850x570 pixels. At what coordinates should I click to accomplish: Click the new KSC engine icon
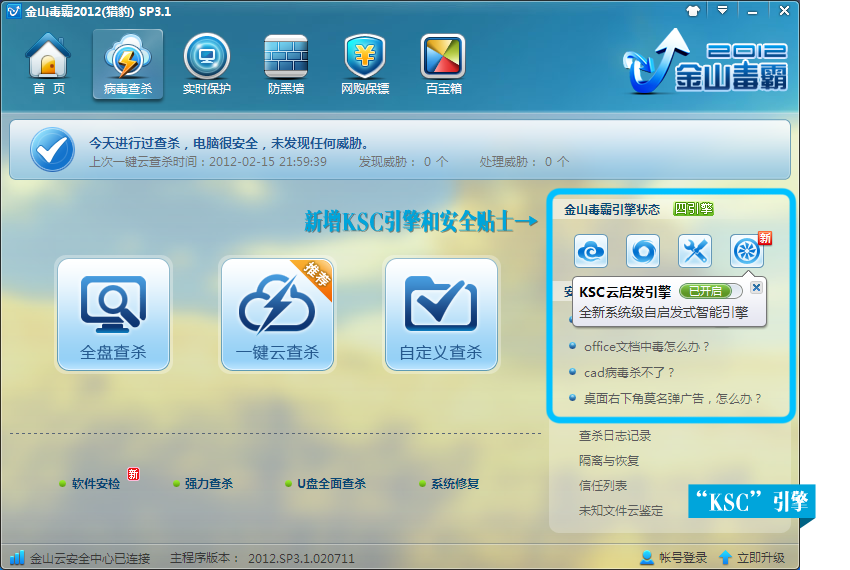747,251
